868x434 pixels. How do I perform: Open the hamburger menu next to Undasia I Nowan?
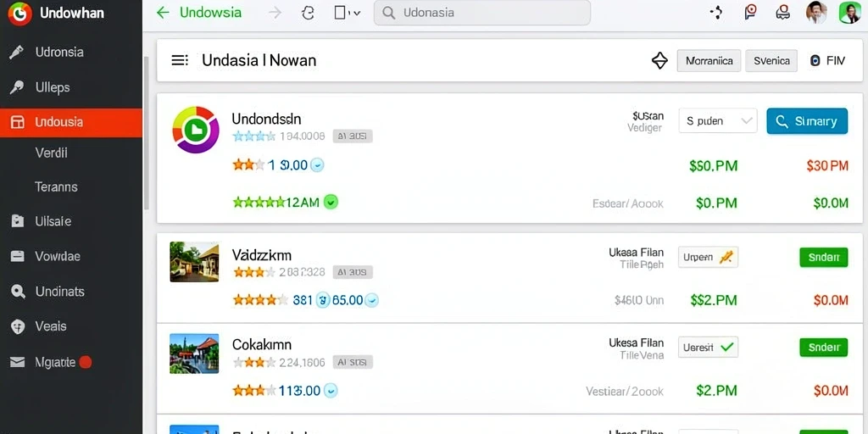pyautogui.click(x=180, y=60)
